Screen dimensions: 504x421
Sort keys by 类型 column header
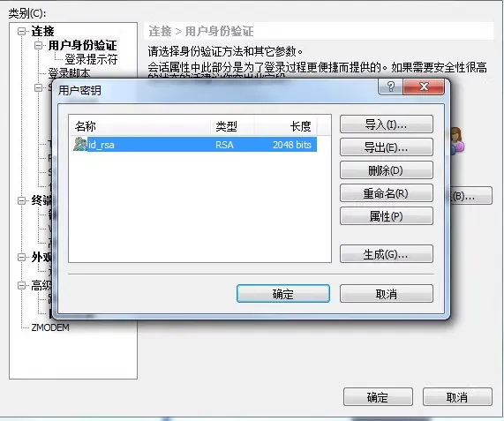click(233, 126)
